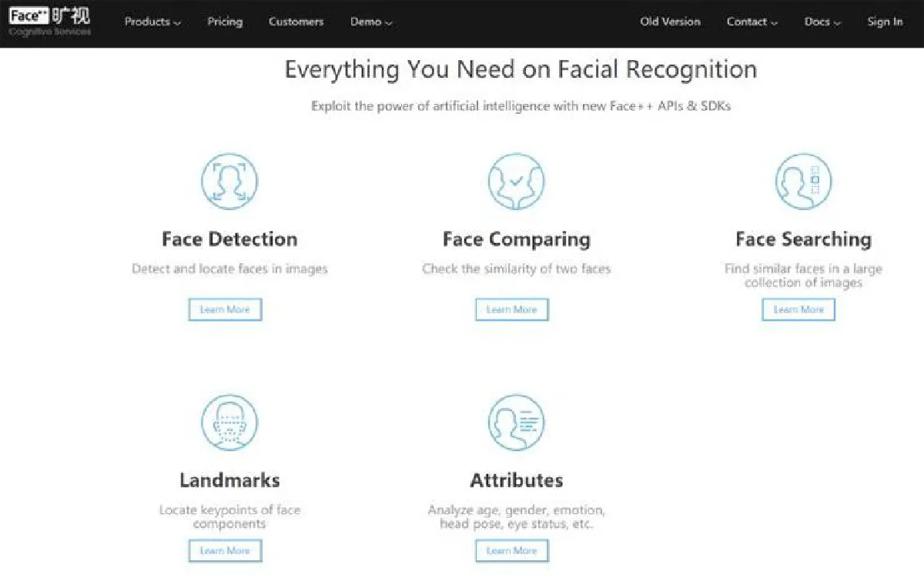
Task: Click Learn More under Face Comparing
Action: [x=511, y=309]
